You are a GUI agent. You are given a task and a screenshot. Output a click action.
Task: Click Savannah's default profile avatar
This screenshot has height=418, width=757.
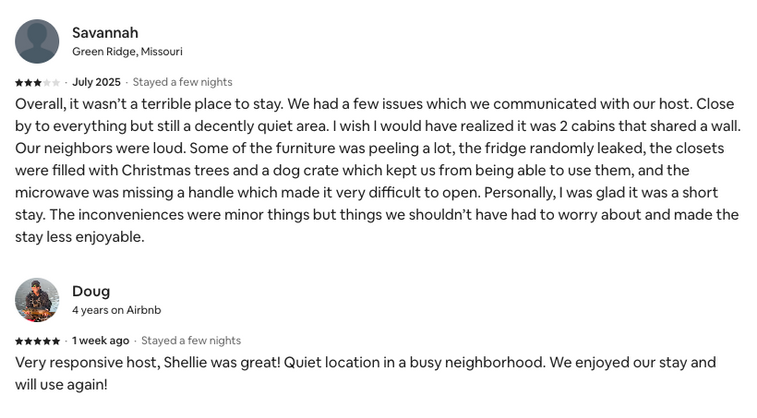tap(37, 41)
